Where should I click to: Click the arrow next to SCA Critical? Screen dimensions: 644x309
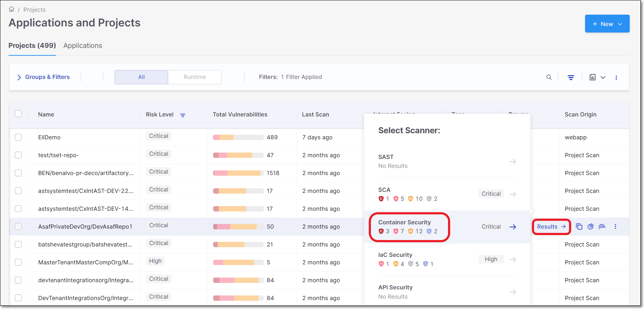(513, 194)
